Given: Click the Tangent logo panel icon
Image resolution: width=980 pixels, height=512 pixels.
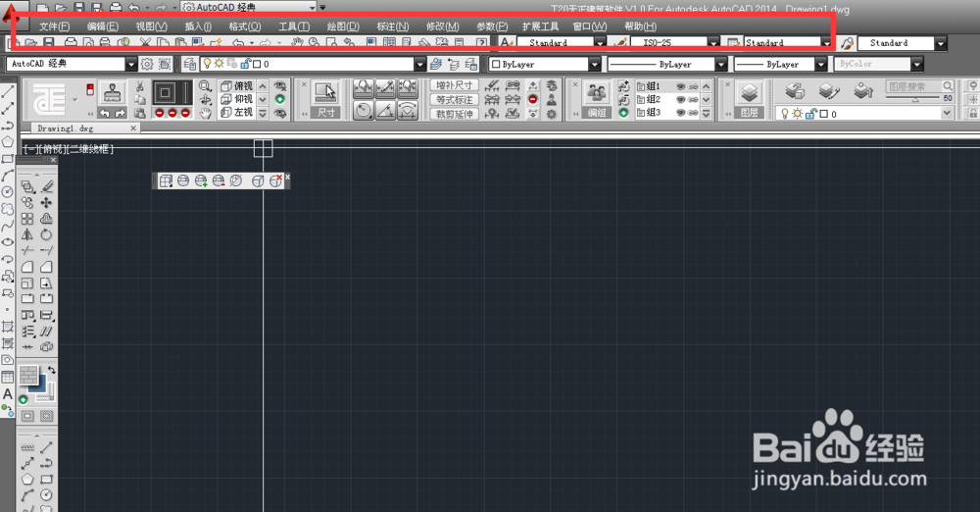Looking at the screenshot, I should [x=49, y=99].
